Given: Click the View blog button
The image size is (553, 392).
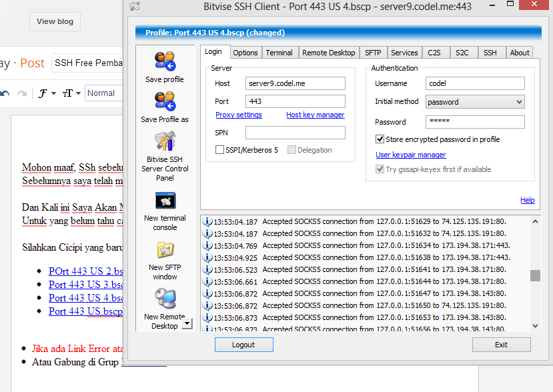Looking at the screenshot, I should (x=55, y=21).
